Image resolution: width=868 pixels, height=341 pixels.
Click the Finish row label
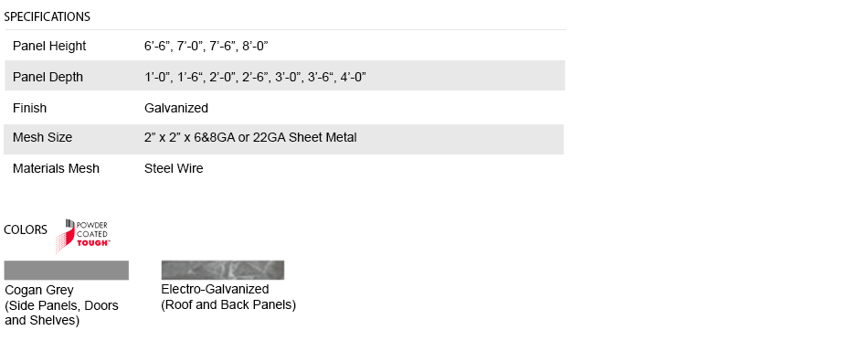(29, 108)
